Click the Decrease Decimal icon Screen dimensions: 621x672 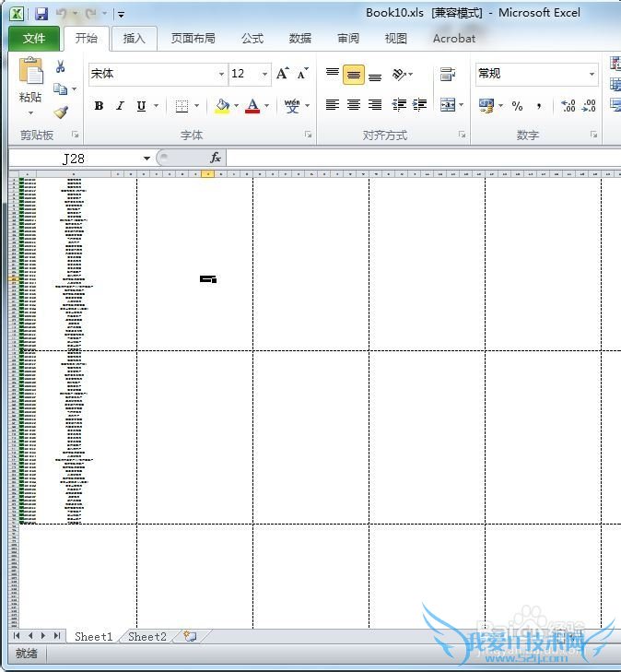click(x=589, y=105)
